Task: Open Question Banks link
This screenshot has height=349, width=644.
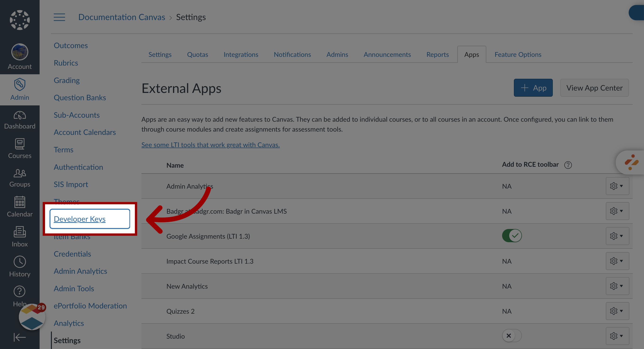Action: (80, 97)
